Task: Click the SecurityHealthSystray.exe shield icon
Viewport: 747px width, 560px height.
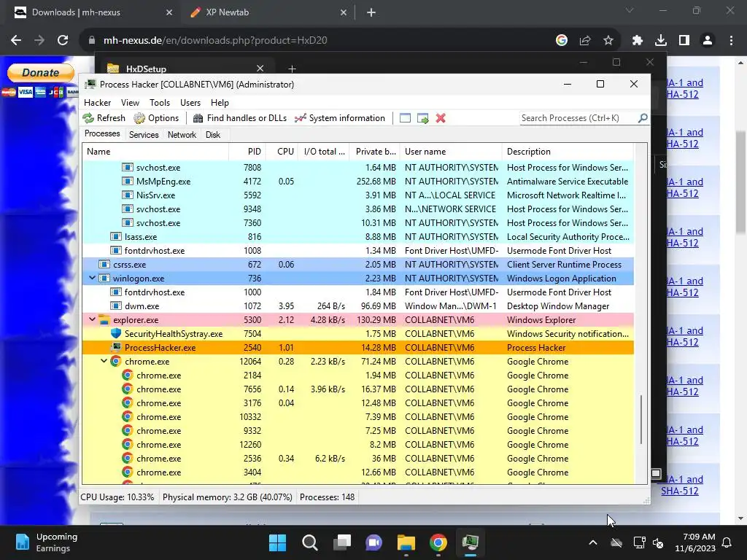Action: point(116,333)
